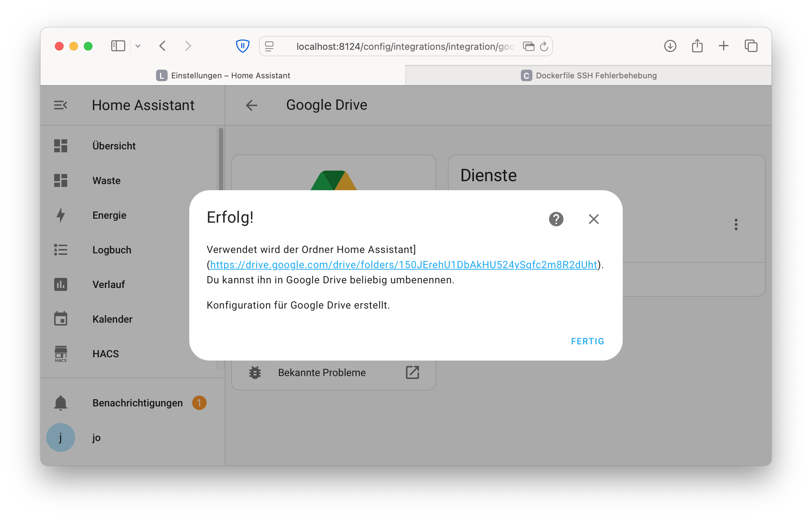Open Bekannte Probleme external link

[412, 372]
